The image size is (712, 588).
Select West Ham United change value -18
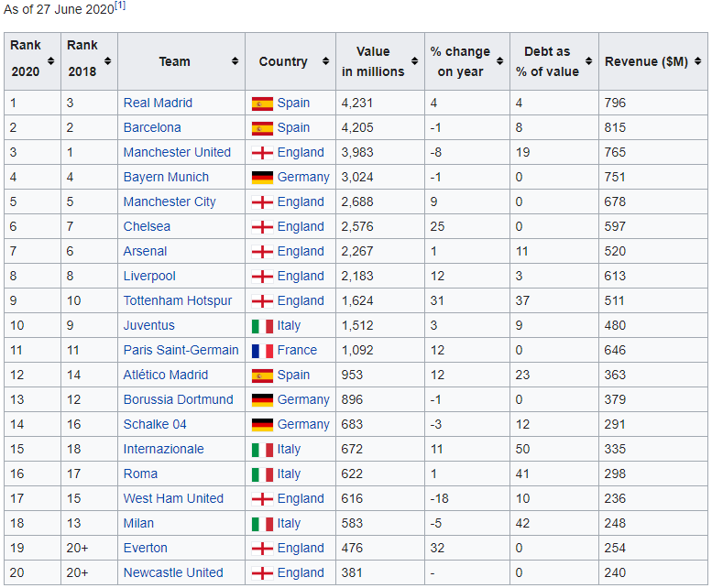pyautogui.click(x=439, y=498)
